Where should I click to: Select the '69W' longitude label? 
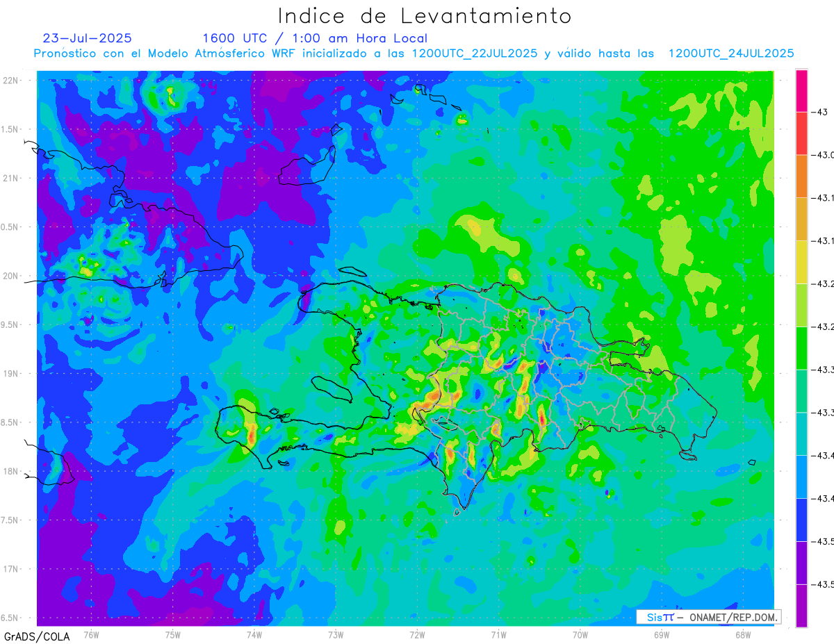[x=662, y=634]
